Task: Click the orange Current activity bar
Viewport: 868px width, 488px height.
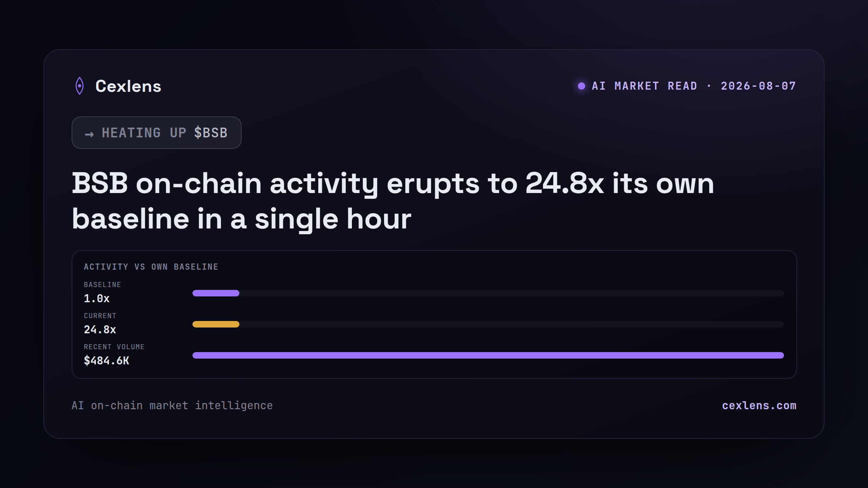Action: (216, 324)
